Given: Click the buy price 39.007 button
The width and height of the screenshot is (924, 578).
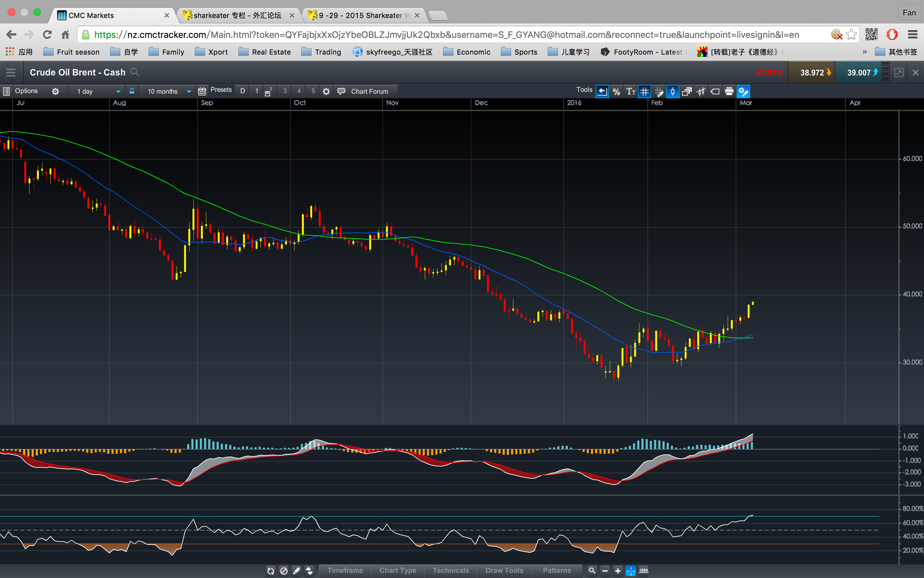Looking at the screenshot, I should tap(858, 73).
